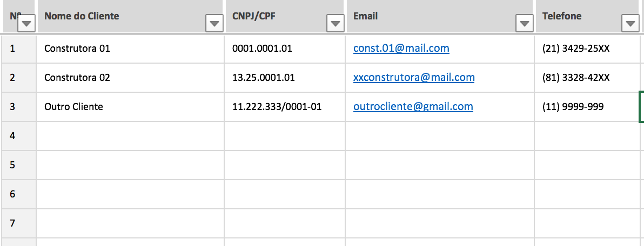Open the Nome do Cliente filter dropdown
This screenshot has height=246, width=644.
(x=215, y=24)
